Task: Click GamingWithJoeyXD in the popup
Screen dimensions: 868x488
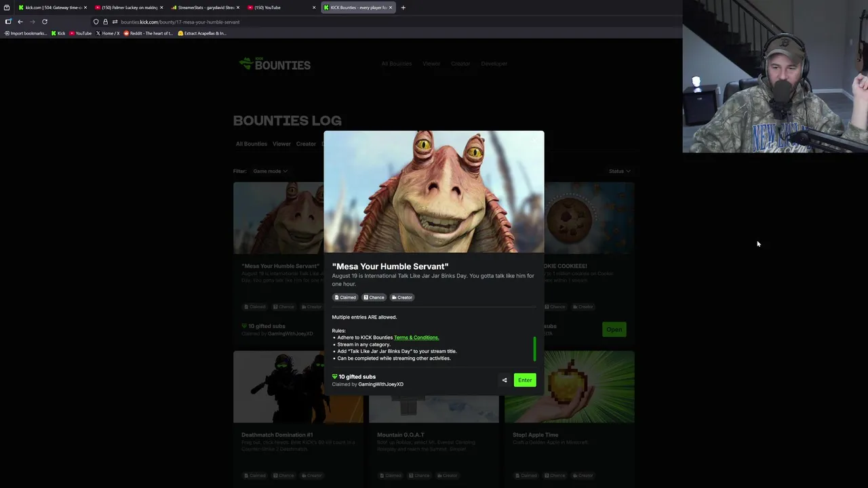Action: pos(380,384)
